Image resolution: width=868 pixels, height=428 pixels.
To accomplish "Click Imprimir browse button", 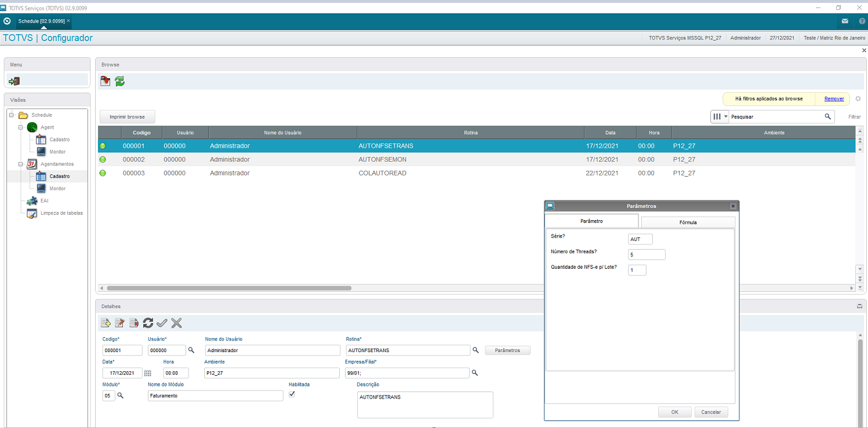I will pyautogui.click(x=128, y=117).
